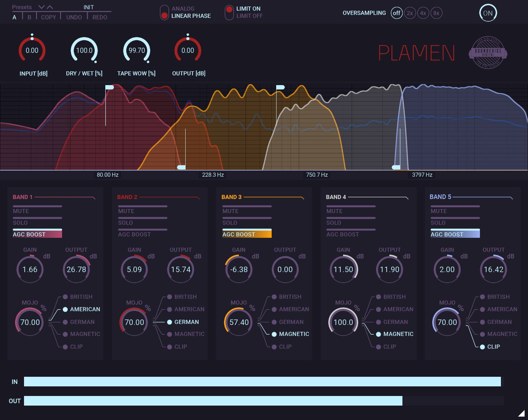Switch to the A preset slot
Screen dimensions: 528x420
(14, 17)
